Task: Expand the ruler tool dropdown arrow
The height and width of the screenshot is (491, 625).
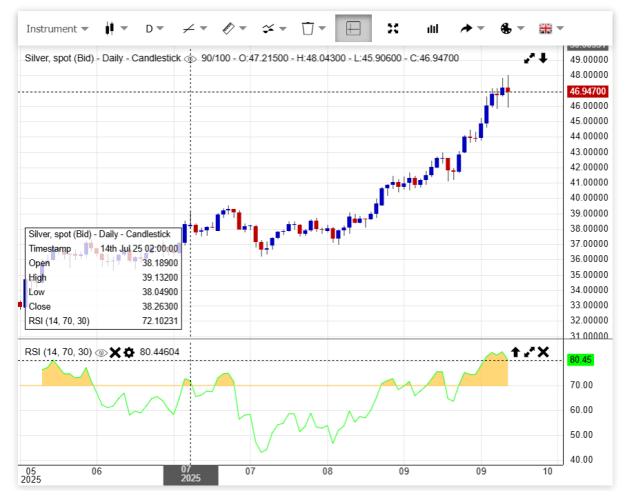Action: click(x=243, y=28)
